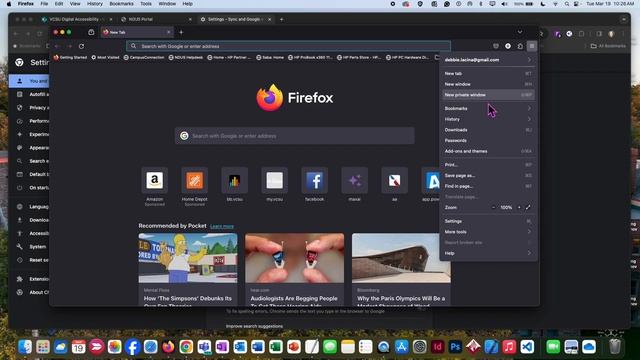Image resolution: width=640 pixels, height=360 pixels.
Task: Open the File menu in macOS menu bar
Action: tap(44, 4)
